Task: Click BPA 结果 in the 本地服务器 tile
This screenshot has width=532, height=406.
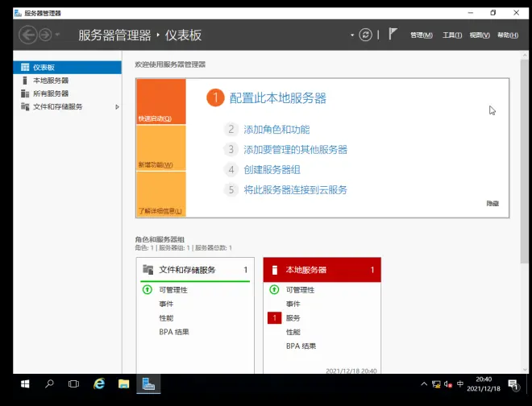Action: pyautogui.click(x=301, y=346)
